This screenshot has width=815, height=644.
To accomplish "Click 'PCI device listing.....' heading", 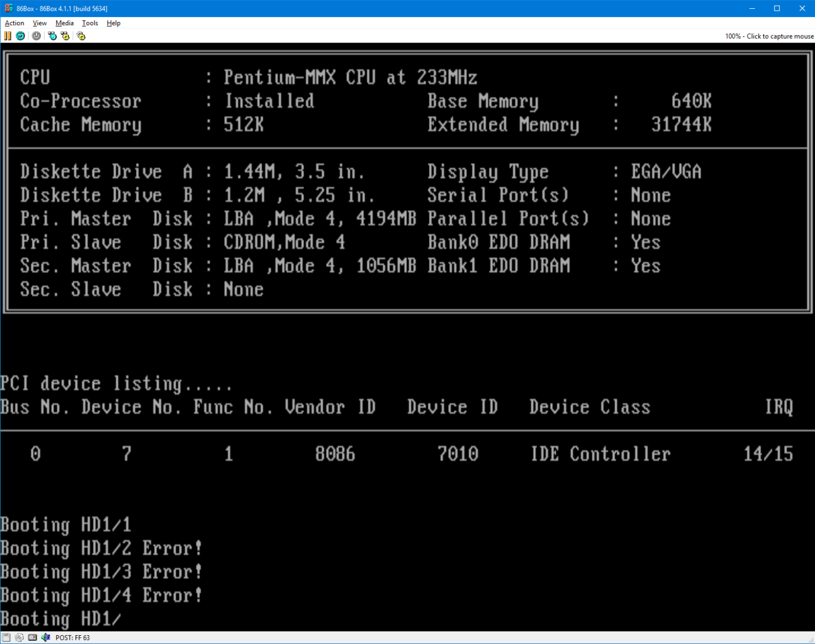I will [x=116, y=384].
